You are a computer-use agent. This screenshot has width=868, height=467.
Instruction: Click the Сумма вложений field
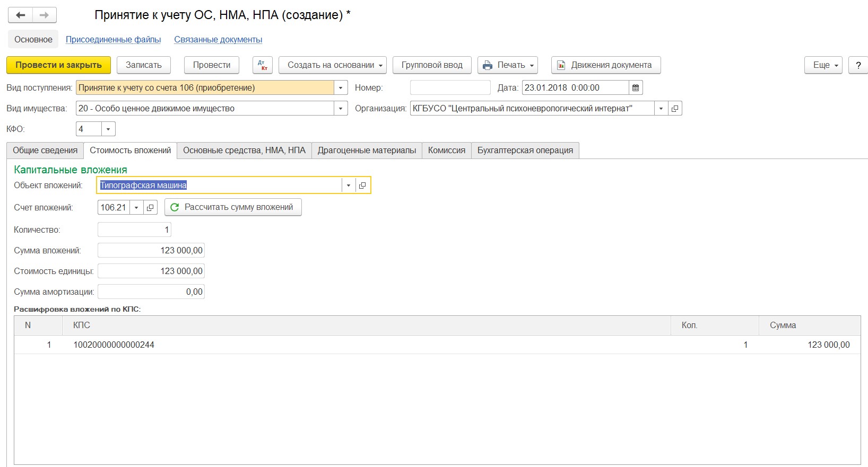coord(151,251)
